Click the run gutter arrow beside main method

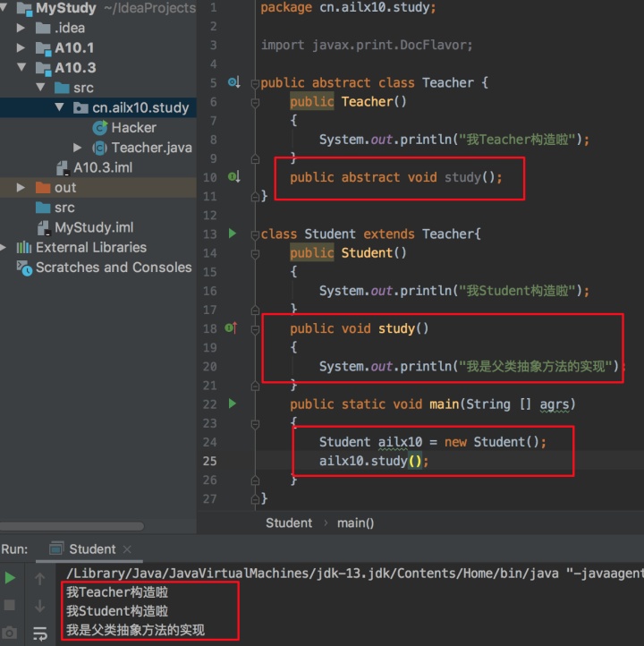[233, 404]
